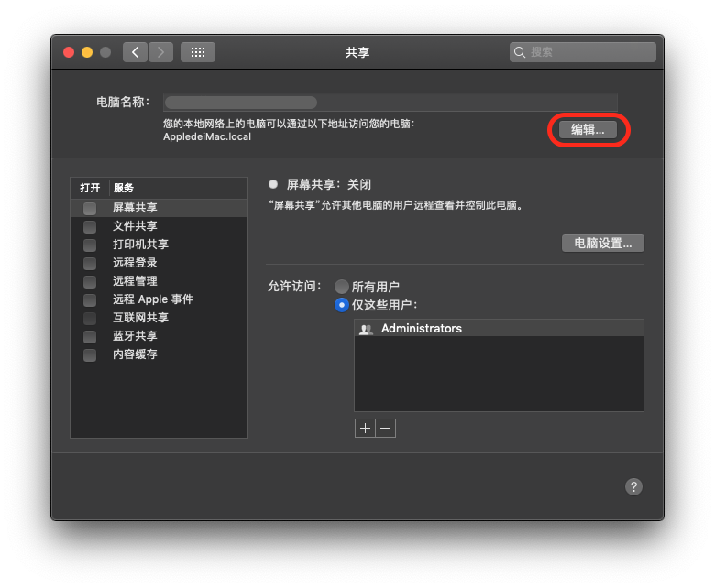Toggle the 文件共享 checkbox
This screenshot has width=715, height=588.
click(90, 226)
